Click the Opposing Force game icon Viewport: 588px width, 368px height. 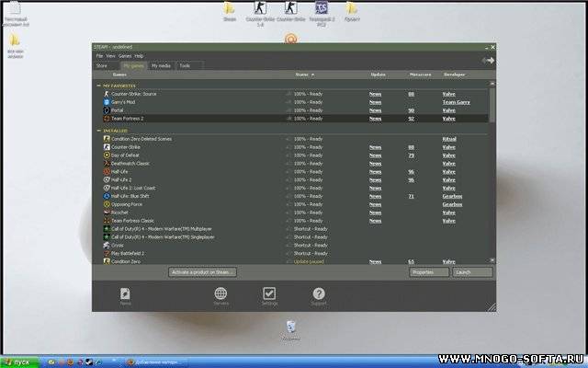(107, 204)
